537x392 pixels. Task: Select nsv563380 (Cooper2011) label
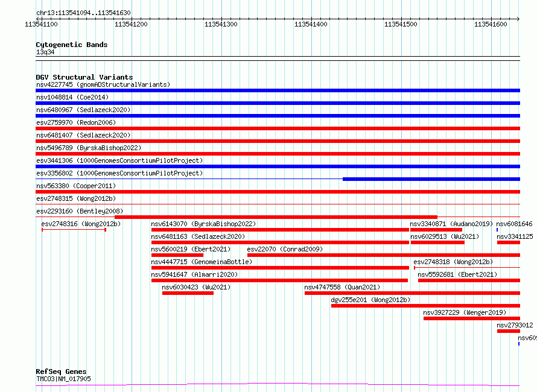pyautogui.click(x=76, y=186)
